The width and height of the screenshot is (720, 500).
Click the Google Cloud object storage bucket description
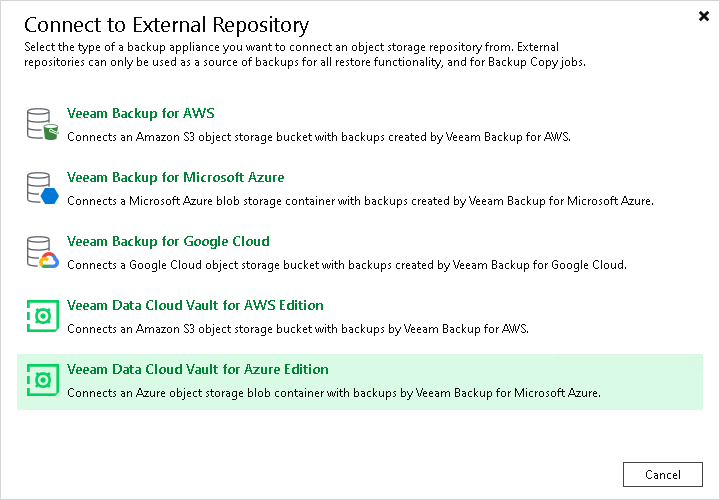[x=347, y=265]
